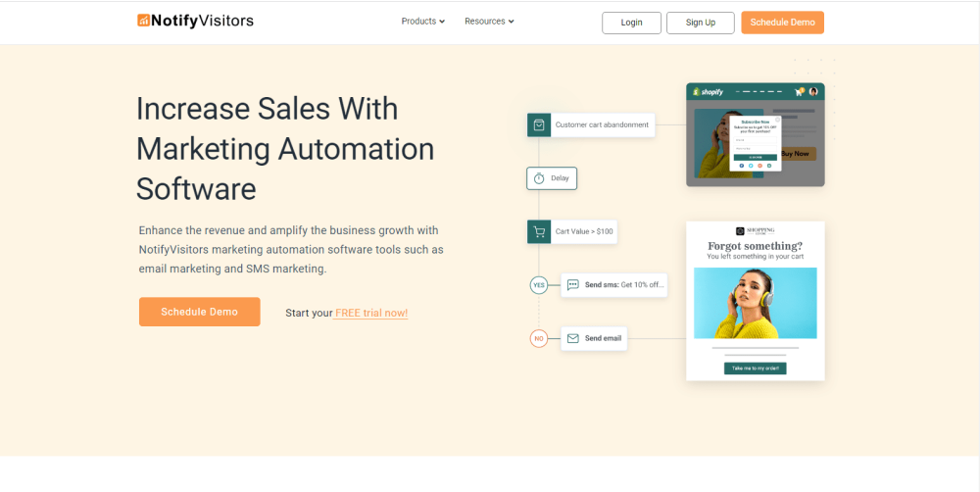Click the cart abandonment bag icon

pos(539,125)
